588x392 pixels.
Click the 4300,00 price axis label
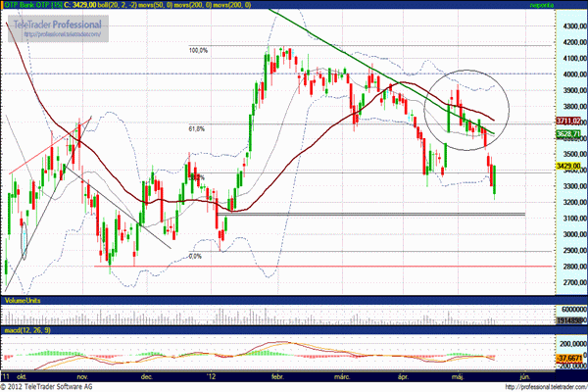click(574, 25)
